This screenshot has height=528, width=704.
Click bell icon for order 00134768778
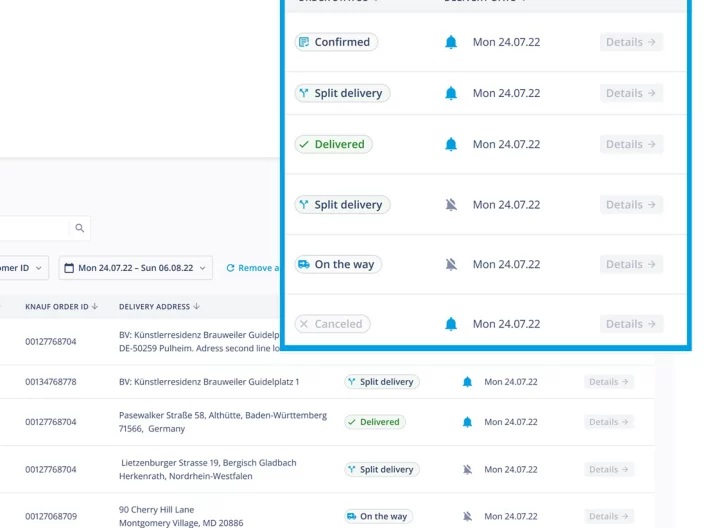tap(467, 382)
